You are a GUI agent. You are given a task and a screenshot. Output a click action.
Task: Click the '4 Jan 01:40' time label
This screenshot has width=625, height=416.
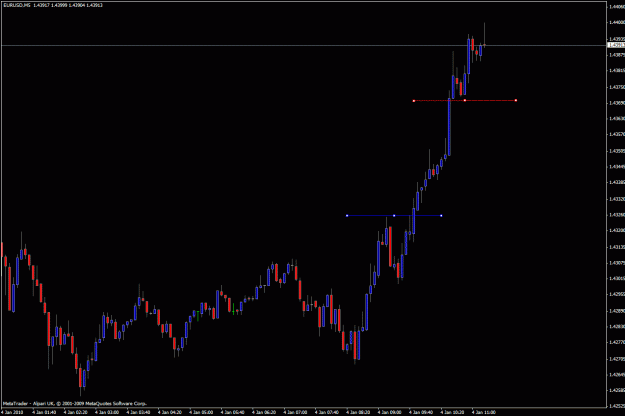[x=45, y=412]
